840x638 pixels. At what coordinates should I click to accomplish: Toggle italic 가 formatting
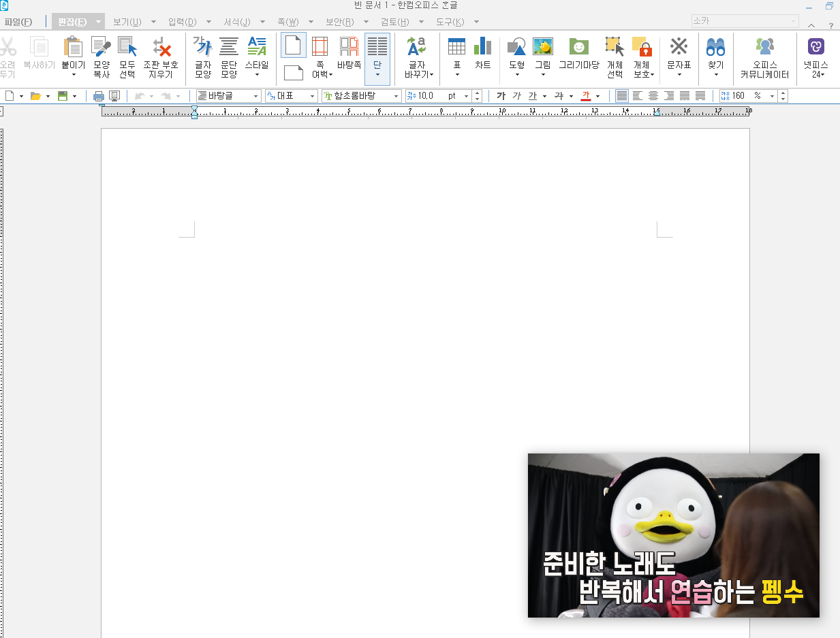point(516,96)
